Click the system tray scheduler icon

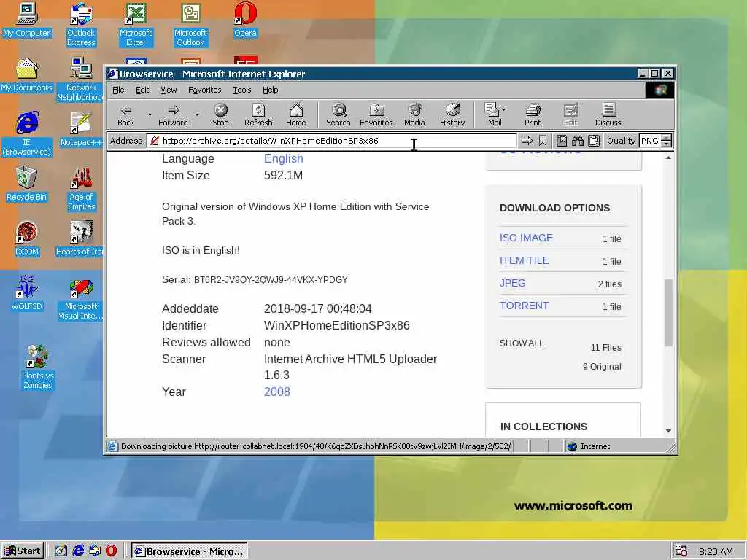click(681, 551)
